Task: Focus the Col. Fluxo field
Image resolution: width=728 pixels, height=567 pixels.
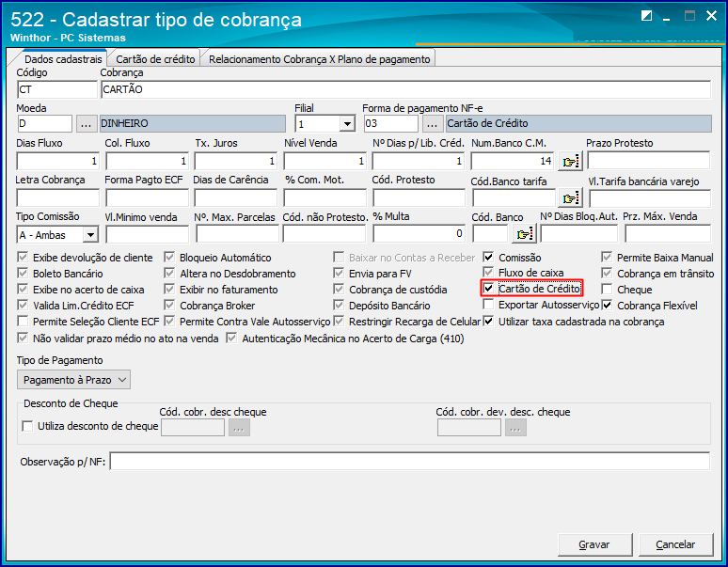Action: [x=147, y=161]
